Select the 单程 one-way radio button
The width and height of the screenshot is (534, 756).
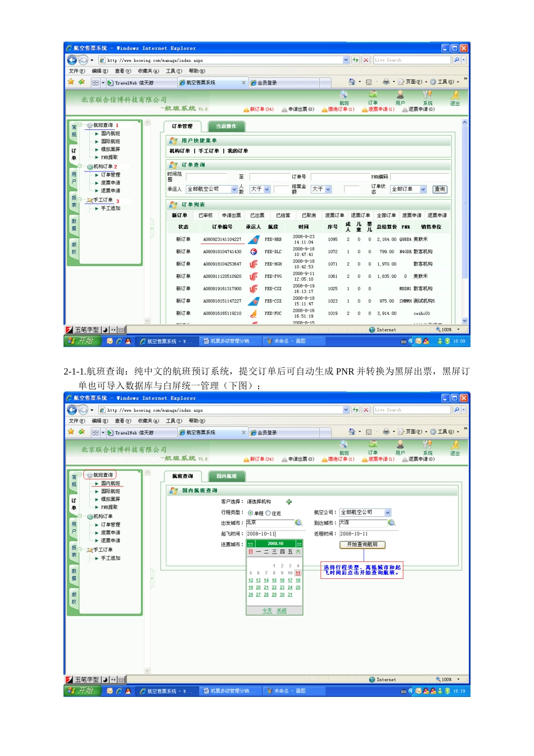251,513
